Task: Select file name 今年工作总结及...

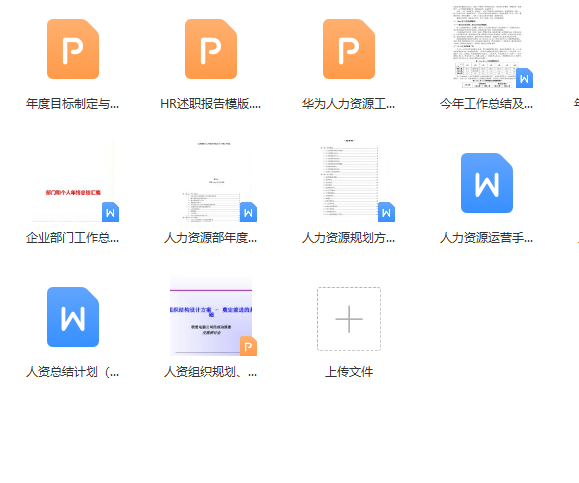Action: pyautogui.click(x=486, y=104)
